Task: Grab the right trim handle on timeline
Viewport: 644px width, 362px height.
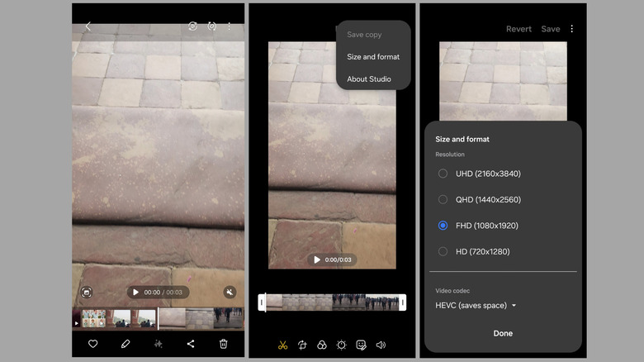Action: coord(403,302)
